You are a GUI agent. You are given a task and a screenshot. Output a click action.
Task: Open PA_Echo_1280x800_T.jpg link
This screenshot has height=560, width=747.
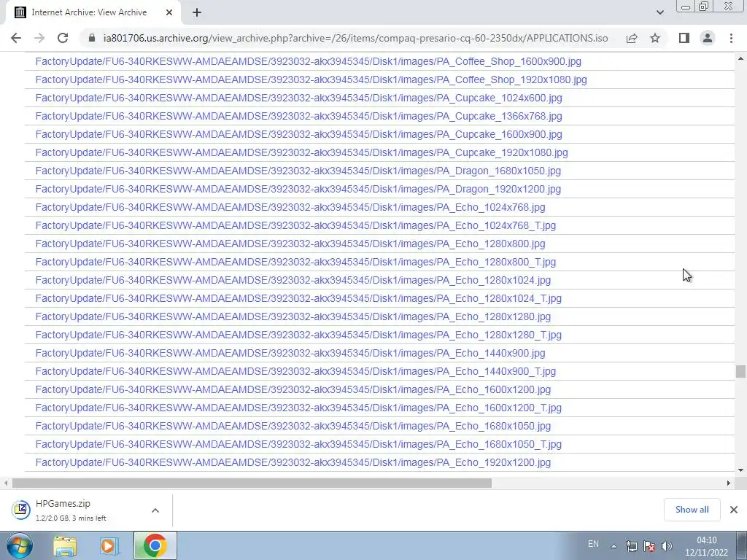tap(296, 262)
